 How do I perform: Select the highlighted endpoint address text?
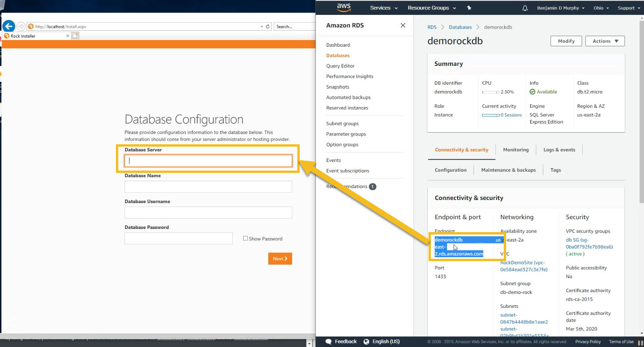(x=469, y=247)
